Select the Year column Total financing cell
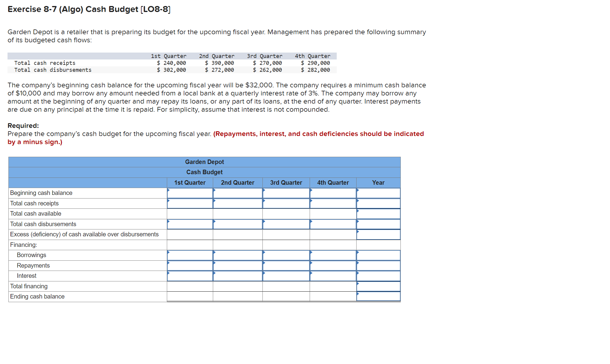The width and height of the screenshot is (610, 364). click(x=378, y=287)
